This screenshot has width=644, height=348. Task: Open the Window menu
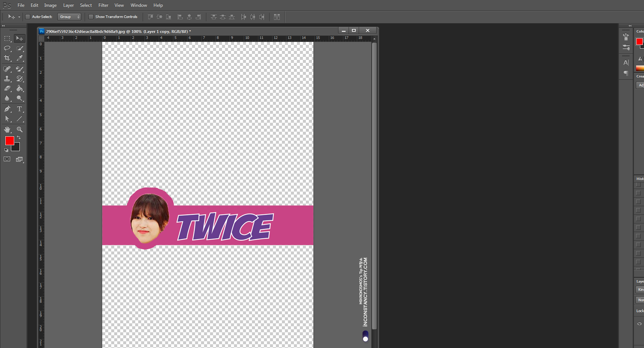point(139,5)
